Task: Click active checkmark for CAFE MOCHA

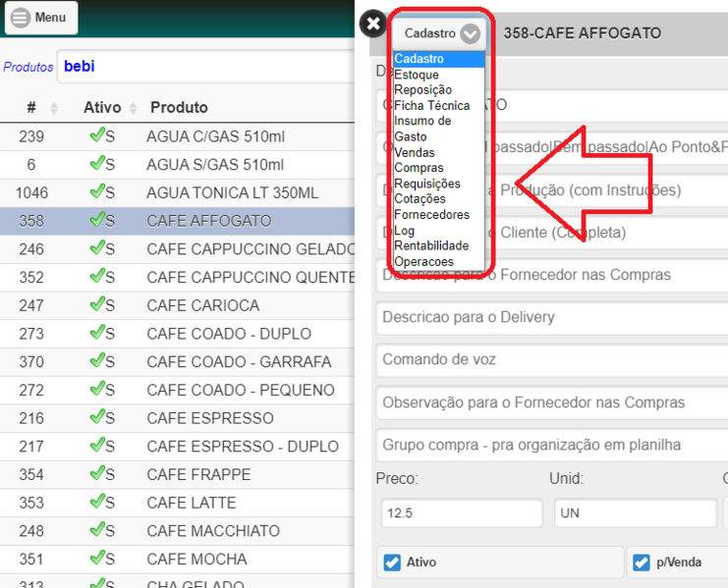Action: (97, 558)
